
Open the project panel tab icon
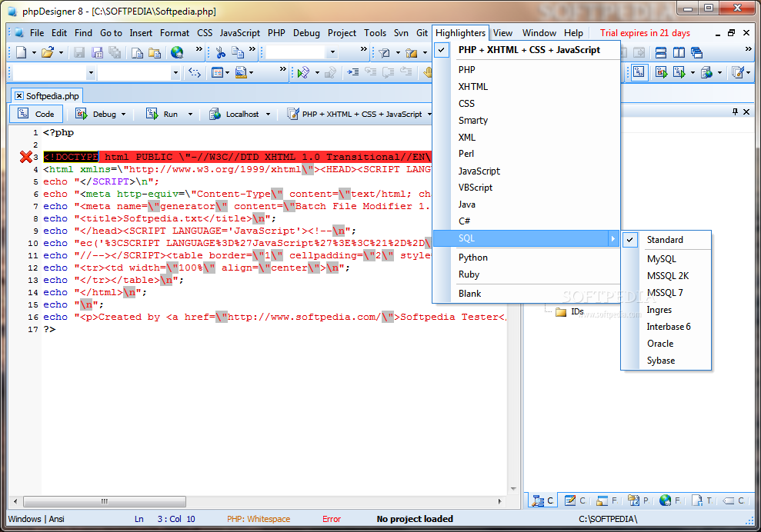click(632, 500)
